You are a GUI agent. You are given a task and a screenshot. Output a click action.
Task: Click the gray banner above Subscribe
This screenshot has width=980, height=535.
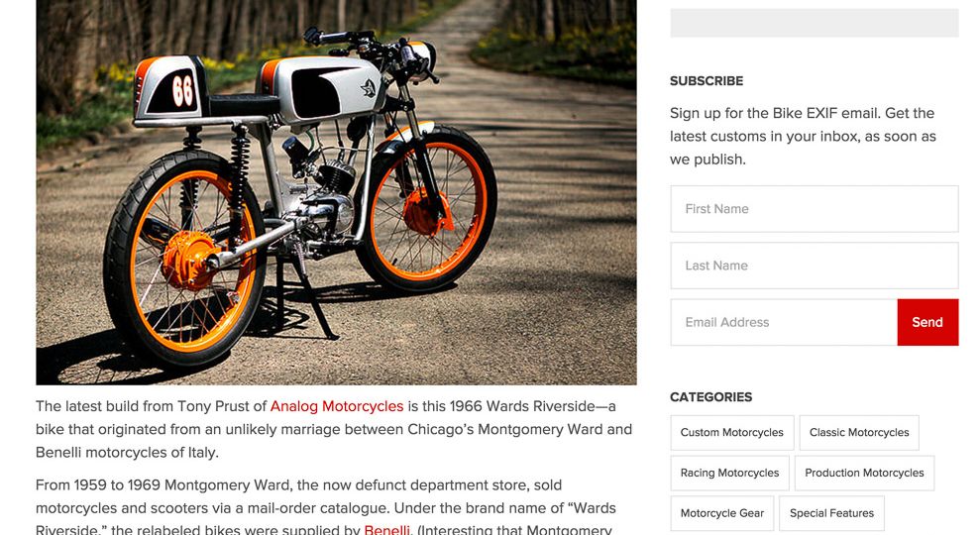tap(814, 23)
